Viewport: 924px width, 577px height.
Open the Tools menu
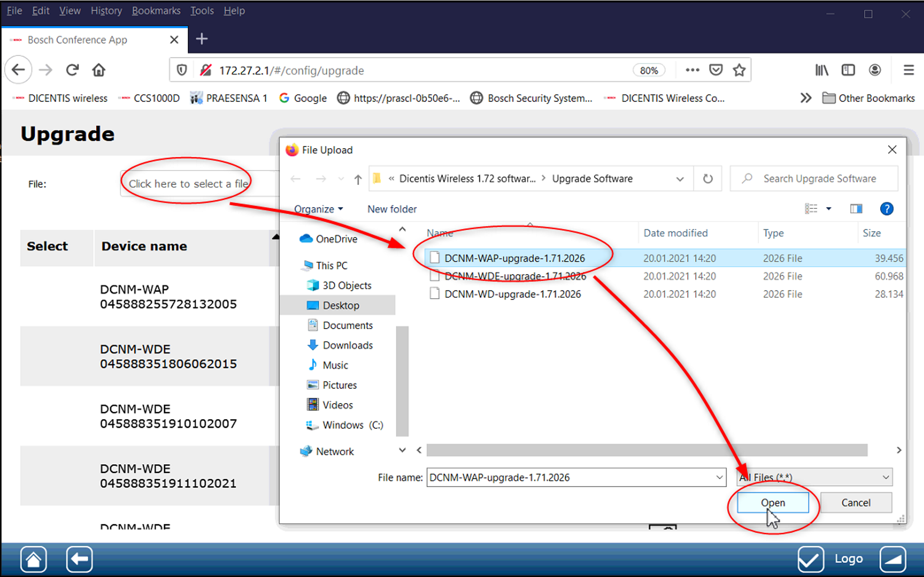[202, 11]
